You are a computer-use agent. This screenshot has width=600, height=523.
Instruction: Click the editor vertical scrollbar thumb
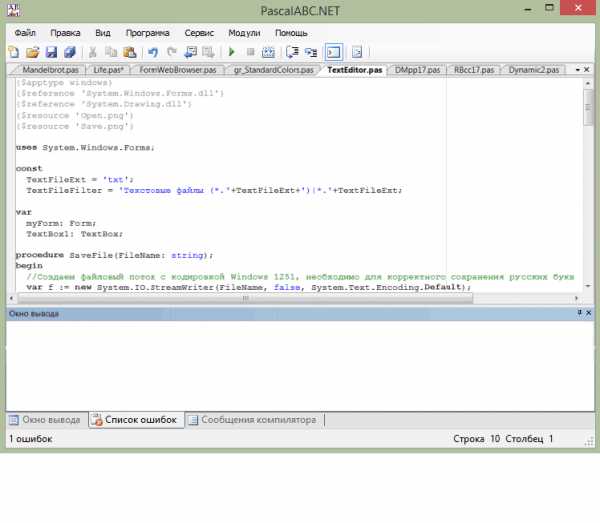click(x=588, y=107)
